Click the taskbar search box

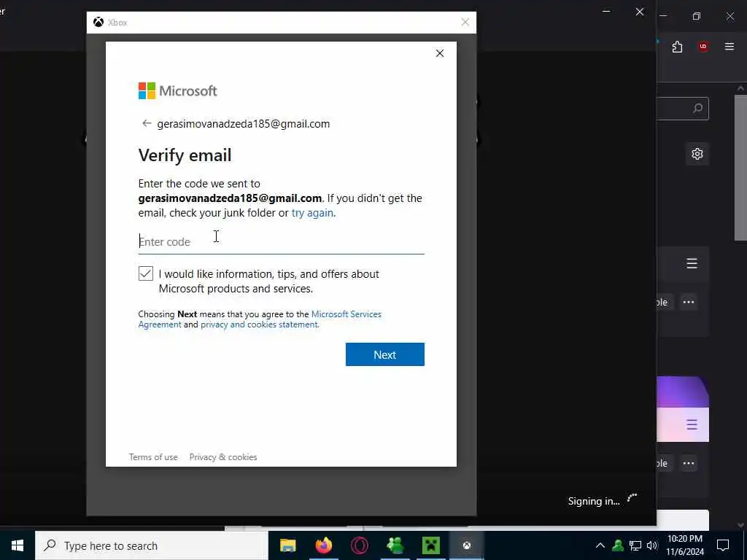[x=152, y=545]
